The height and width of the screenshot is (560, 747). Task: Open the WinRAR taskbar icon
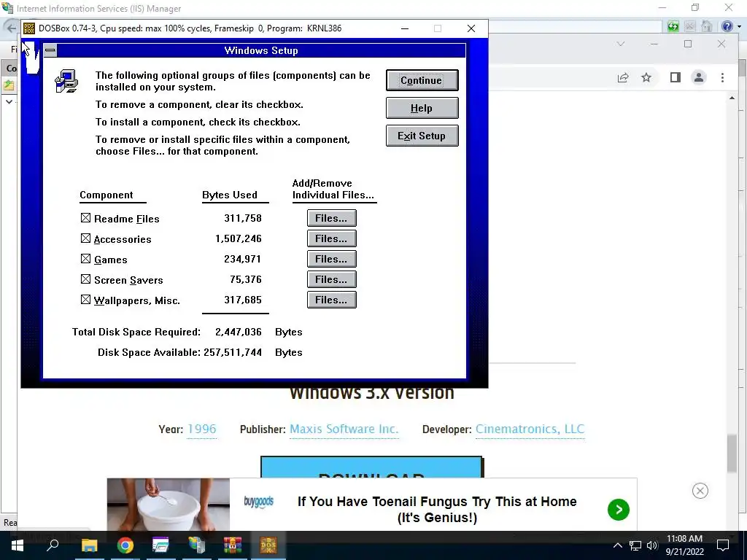233,545
